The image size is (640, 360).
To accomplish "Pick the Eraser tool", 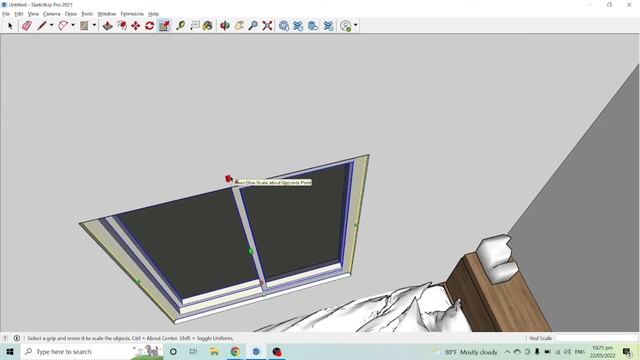I will (x=27, y=26).
